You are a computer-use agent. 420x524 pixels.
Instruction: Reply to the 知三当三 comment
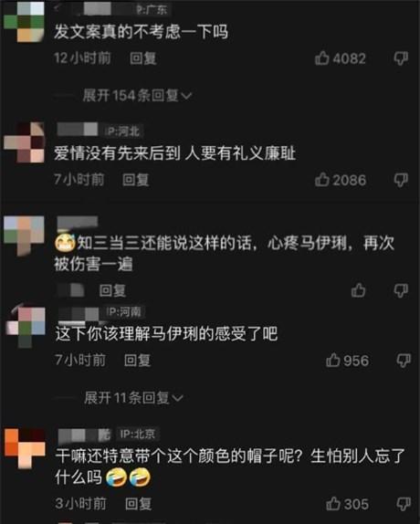coord(112,290)
